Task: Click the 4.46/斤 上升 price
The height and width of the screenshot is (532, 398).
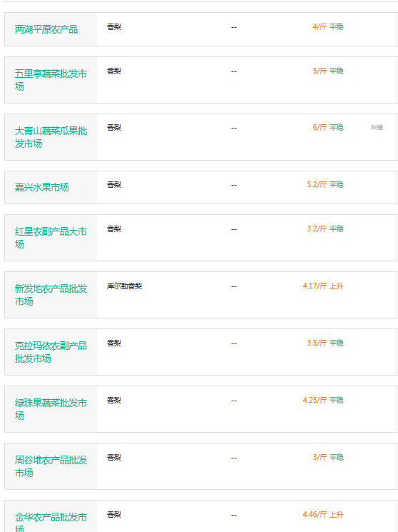Action: point(323,514)
